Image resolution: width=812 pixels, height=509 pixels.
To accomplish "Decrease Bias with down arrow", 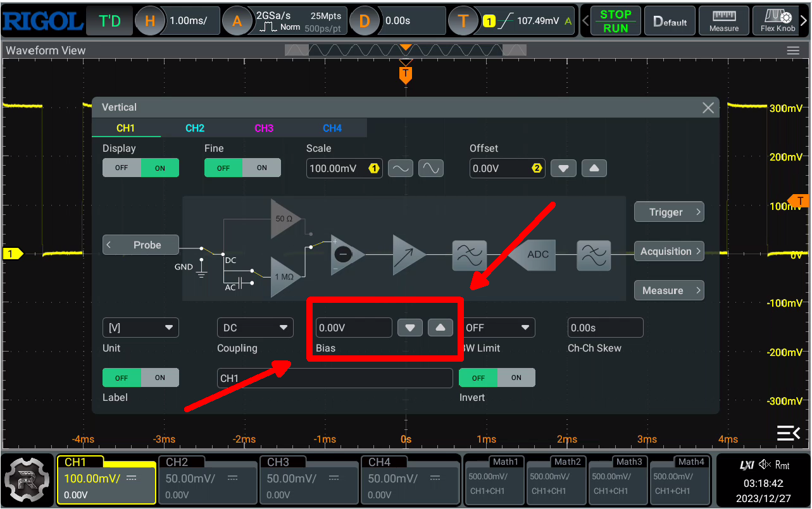I will pyautogui.click(x=410, y=328).
